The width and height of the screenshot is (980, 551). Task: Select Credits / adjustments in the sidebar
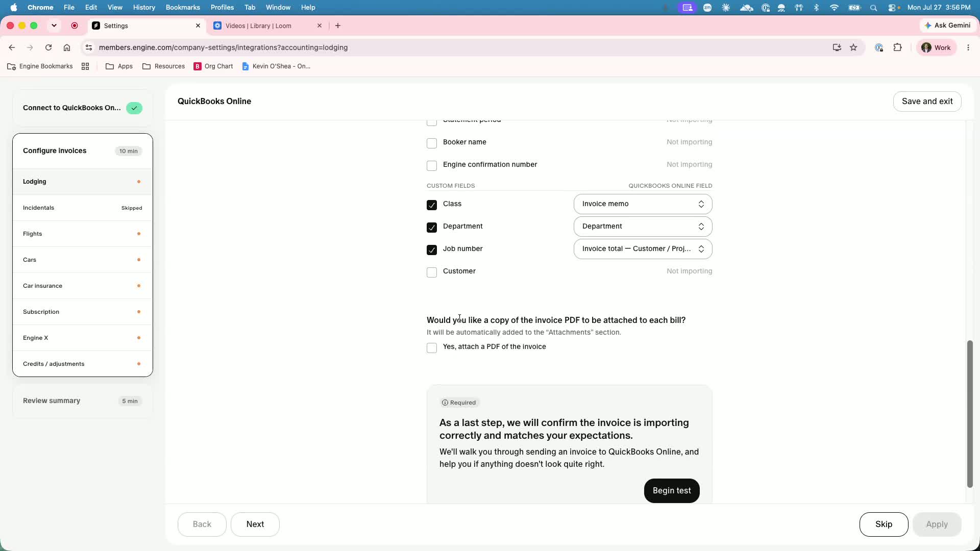(x=83, y=364)
